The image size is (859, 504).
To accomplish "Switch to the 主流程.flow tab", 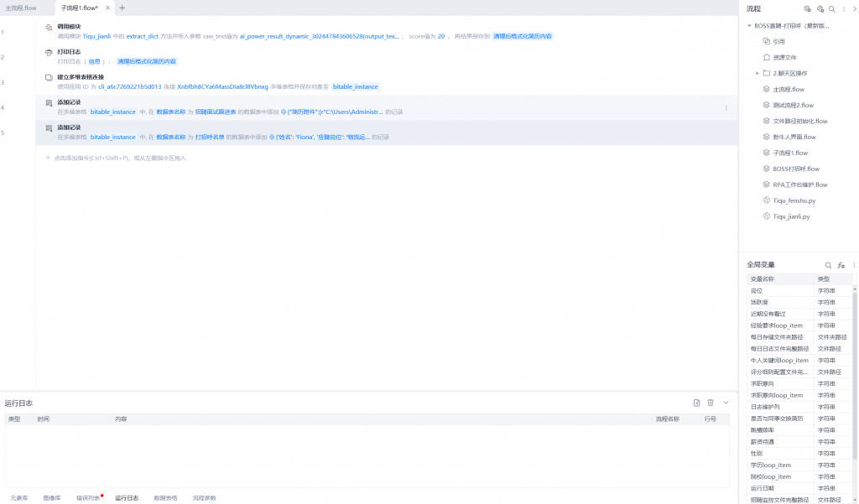I will click(x=22, y=8).
